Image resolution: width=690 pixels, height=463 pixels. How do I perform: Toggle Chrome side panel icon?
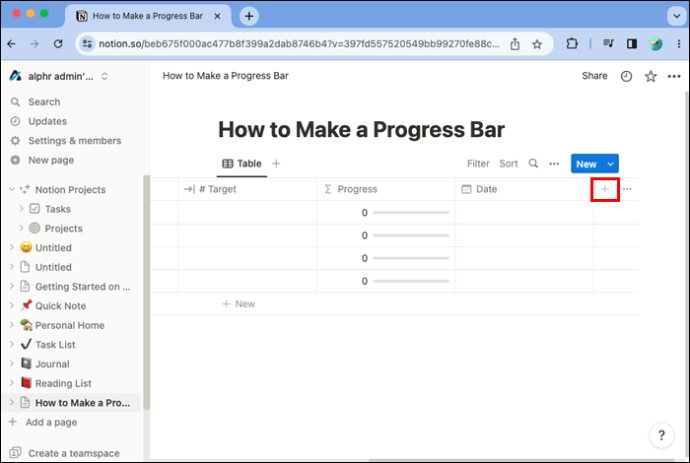point(632,44)
